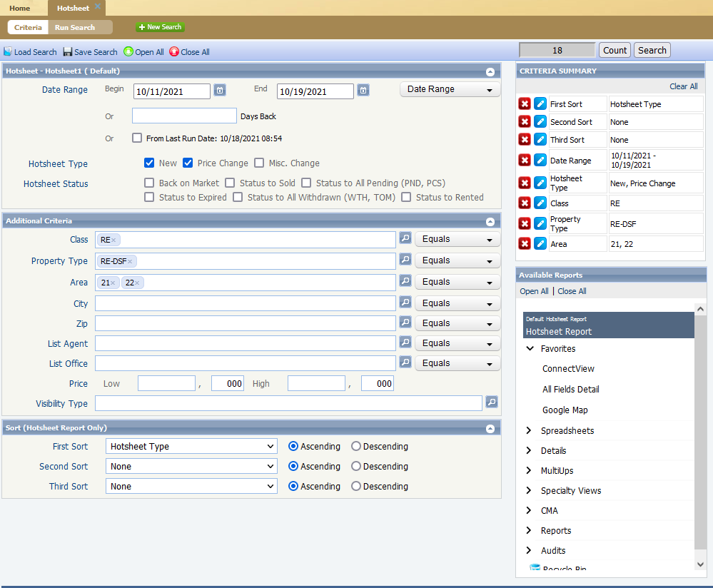This screenshot has height=588, width=713.
Task: Uncheck the Price Change checkbox
Action: point(188,163)
